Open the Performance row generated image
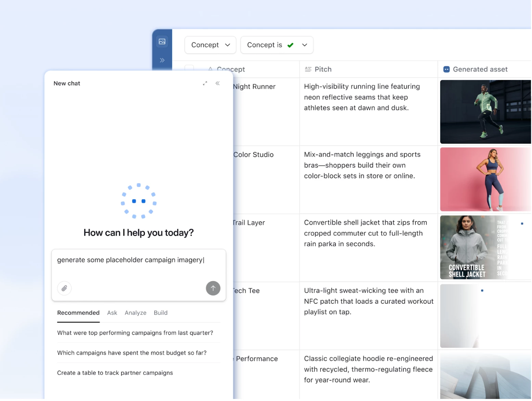The width and height of the screenshot is (532, 401). [486, 376]
